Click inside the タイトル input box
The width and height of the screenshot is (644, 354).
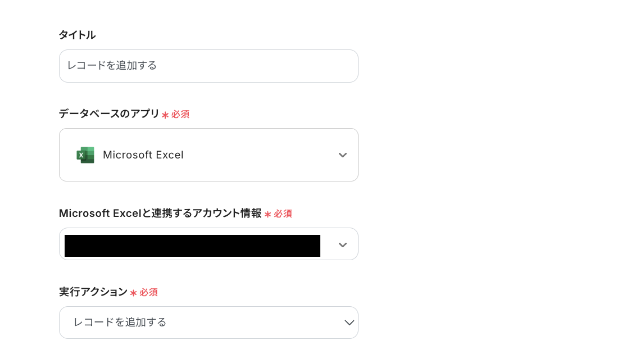pos(208,66)
